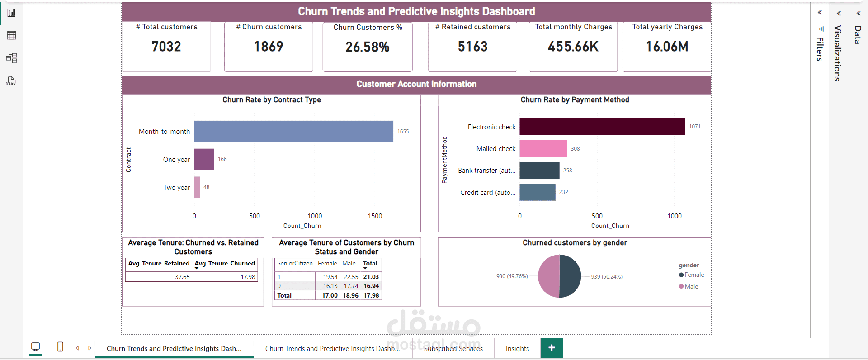Open Report view in left sidebar
The image size is (868, 360).
pos(11,13)
